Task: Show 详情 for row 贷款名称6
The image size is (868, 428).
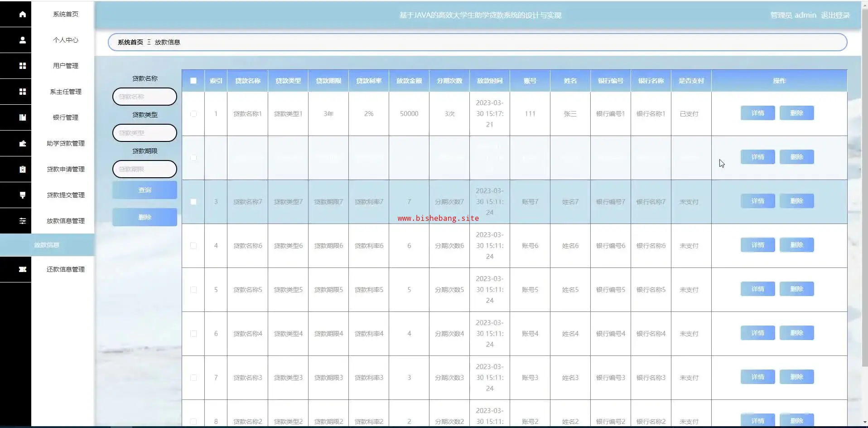Action: click(x=757, y=245)
